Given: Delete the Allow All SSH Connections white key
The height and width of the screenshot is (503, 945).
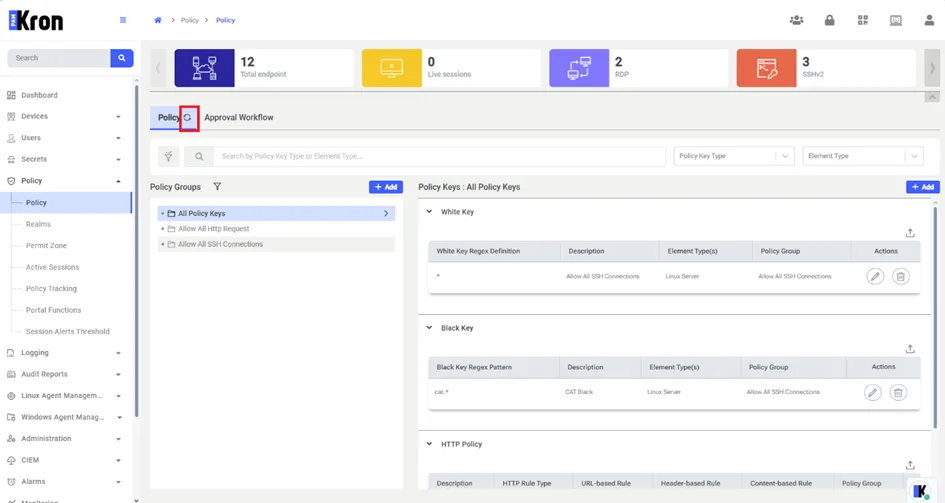Looking at the screenshot, I should pyautogui.click(x=900, y=276).
